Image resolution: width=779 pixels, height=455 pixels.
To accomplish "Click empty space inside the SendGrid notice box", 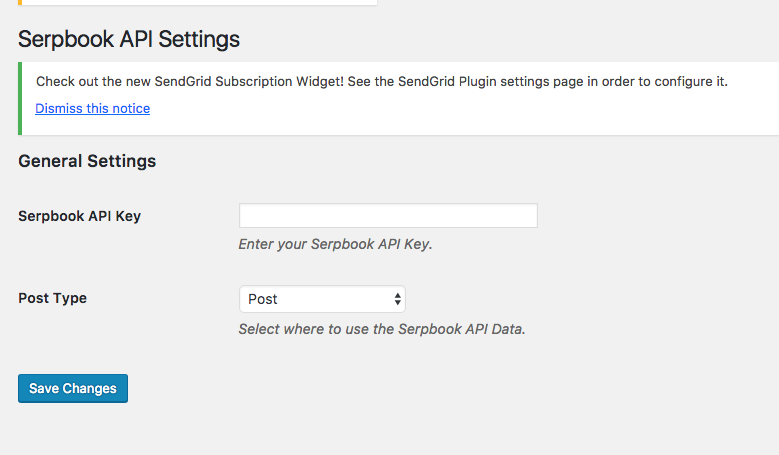I will 500,110.
